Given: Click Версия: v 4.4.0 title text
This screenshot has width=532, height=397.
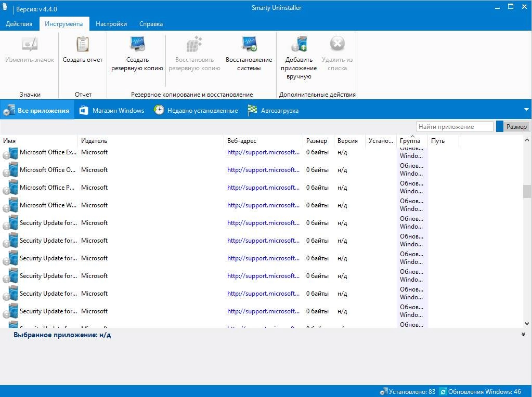Looking at the screenshot, I should click(x=36, y=9).
